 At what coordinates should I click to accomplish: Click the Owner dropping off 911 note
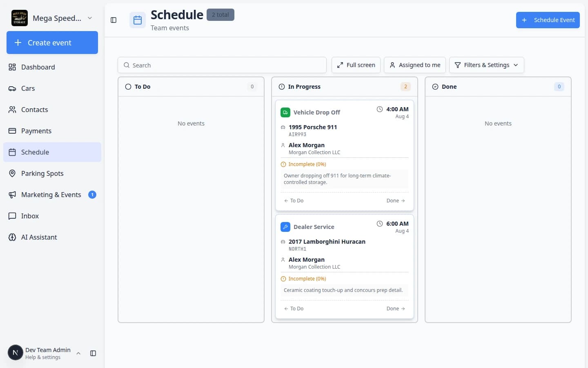pyautogui.click(x=337, y=179)
